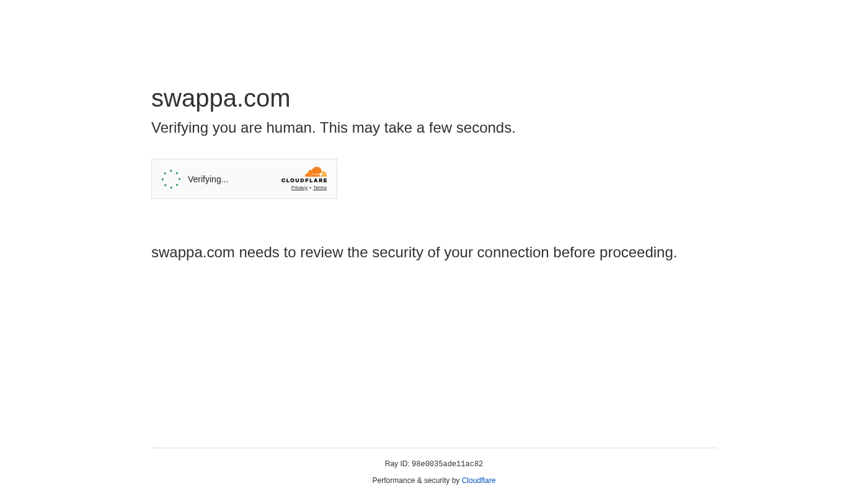Click the green loading spinner icon
The image size is (868, 496).
[x=171, y=179]
